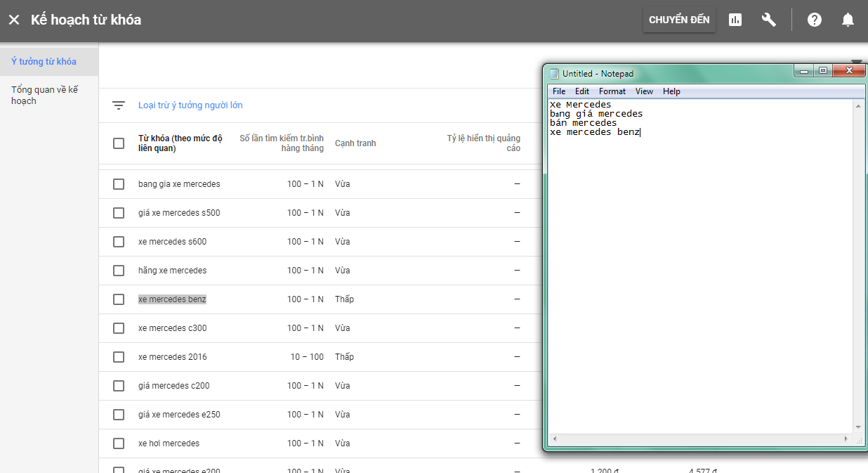Click Notepad line 'Xe Mercedes'
This screenshot has height=473, width=868.
tap(580, 105)
